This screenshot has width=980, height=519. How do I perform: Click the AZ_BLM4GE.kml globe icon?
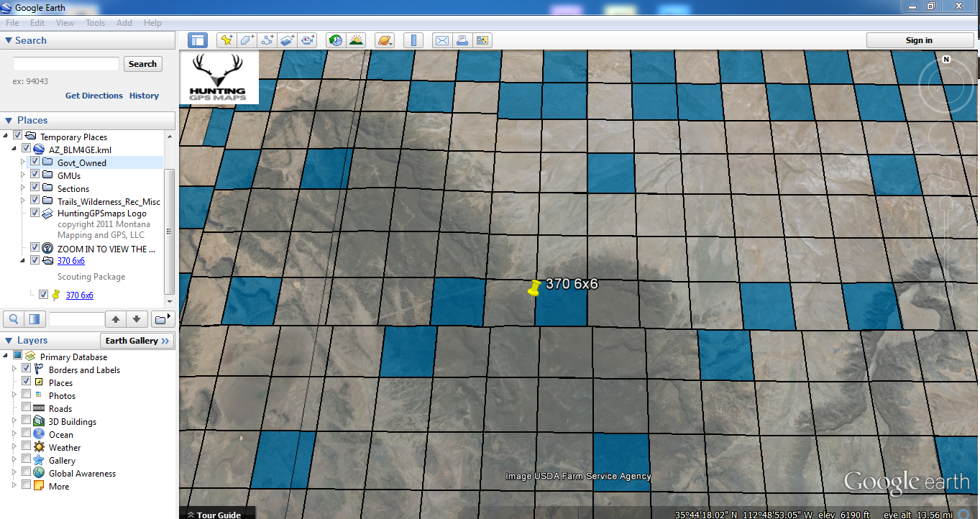(39, 150)
